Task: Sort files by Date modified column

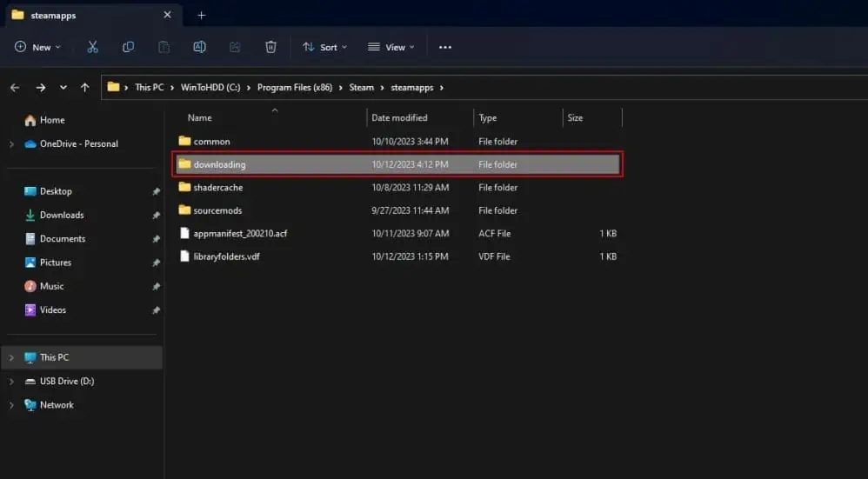Action: tap(399, 117)
